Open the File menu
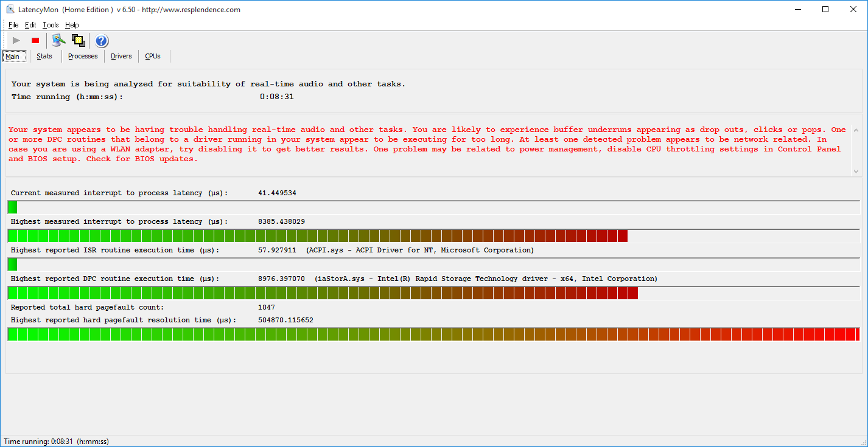The image size is (868, 447). coord(13,25)
